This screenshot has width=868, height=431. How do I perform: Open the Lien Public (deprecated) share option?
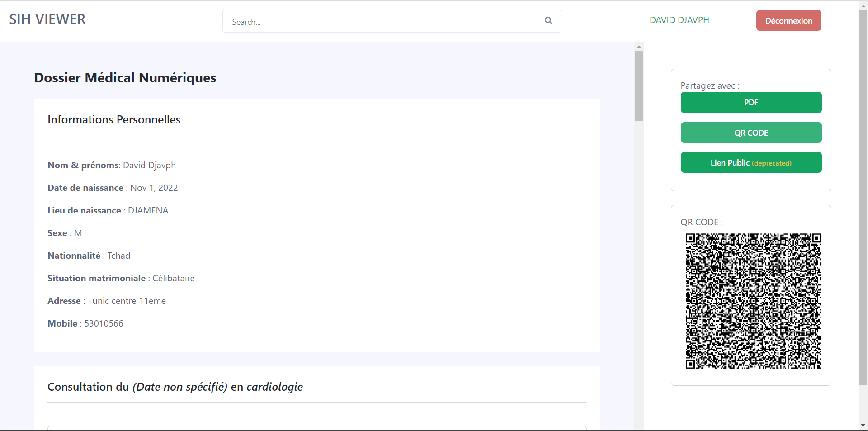pos(751,163)
